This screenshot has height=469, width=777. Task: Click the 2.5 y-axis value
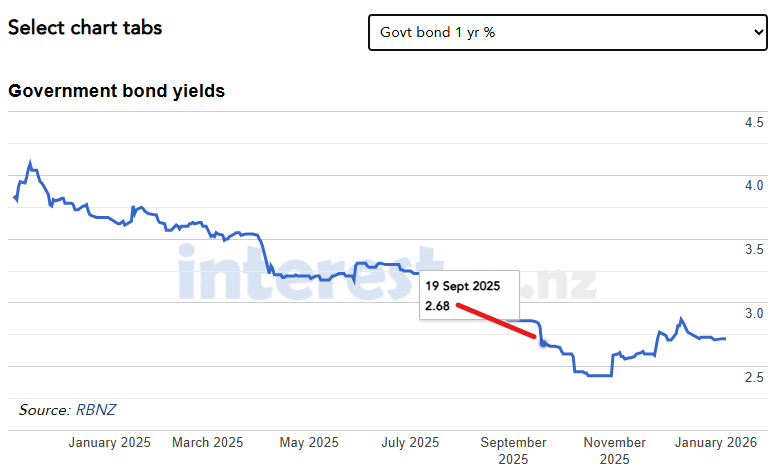click(x=753, y=377)
